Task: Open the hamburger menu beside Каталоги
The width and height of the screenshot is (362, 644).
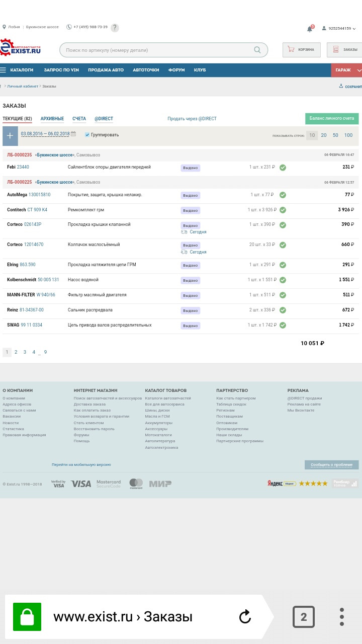Action: (x=3, y=70)
